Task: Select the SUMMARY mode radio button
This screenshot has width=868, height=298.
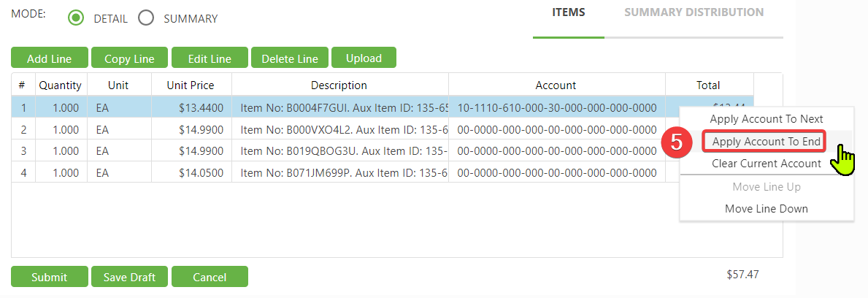Action: (x=146, y=18)
